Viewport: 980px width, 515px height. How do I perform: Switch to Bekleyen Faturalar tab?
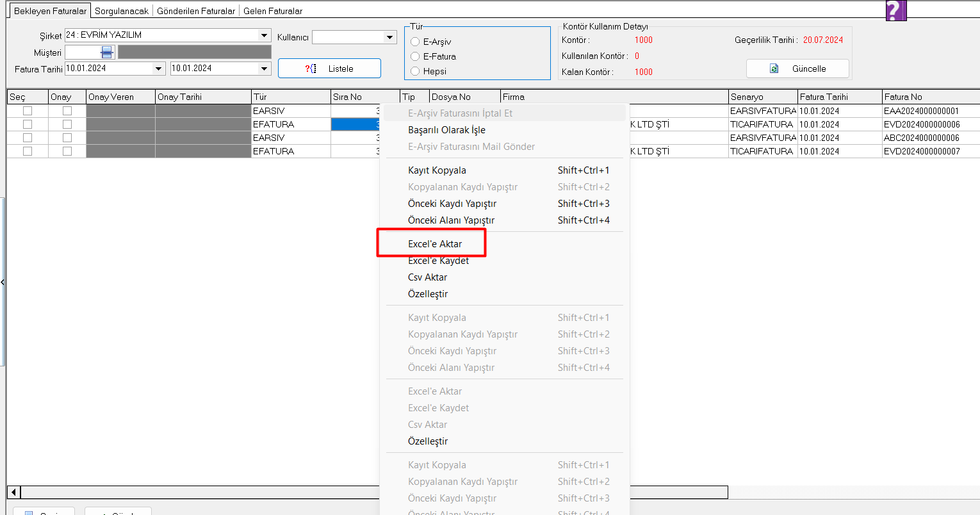pyautogui.click(x=50, y=11)
